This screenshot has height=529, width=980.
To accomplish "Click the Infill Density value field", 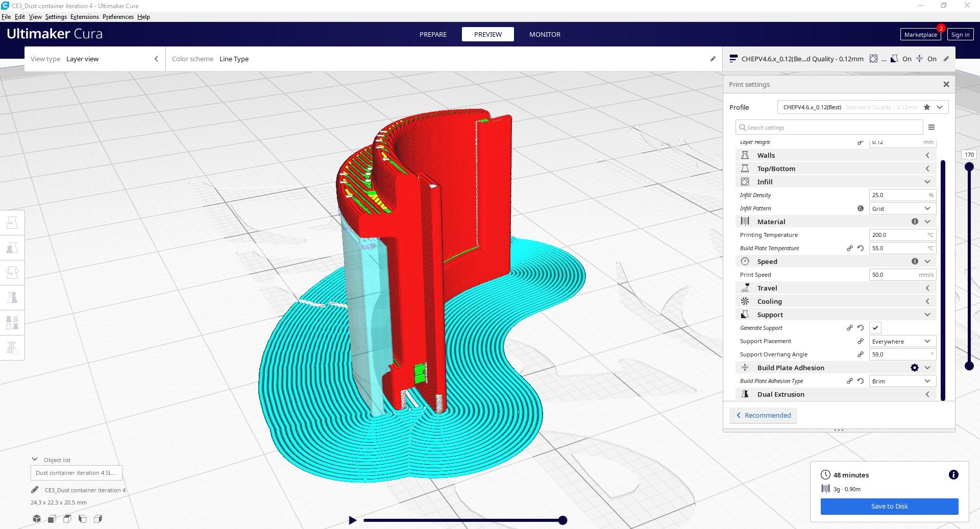I will pyautogui.click(x=902, y=195).
